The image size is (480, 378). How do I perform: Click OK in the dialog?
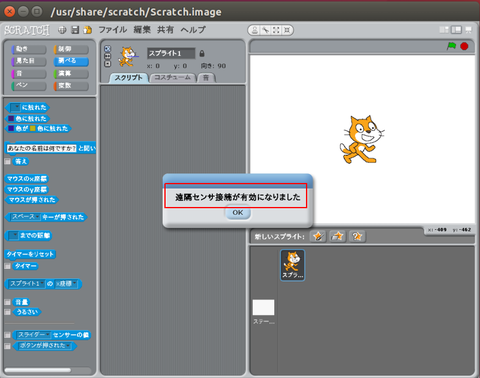[x=238, y=213]
